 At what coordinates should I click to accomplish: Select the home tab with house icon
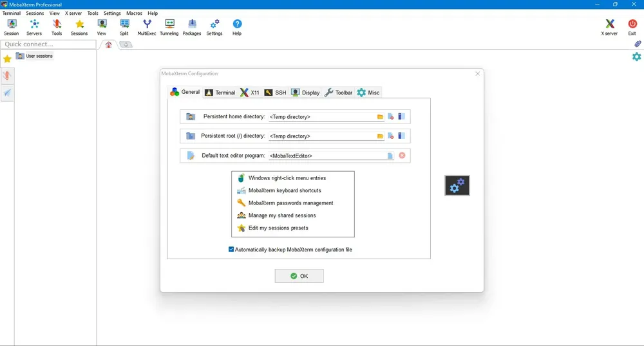pyautogui.click(x=108, y=44)
